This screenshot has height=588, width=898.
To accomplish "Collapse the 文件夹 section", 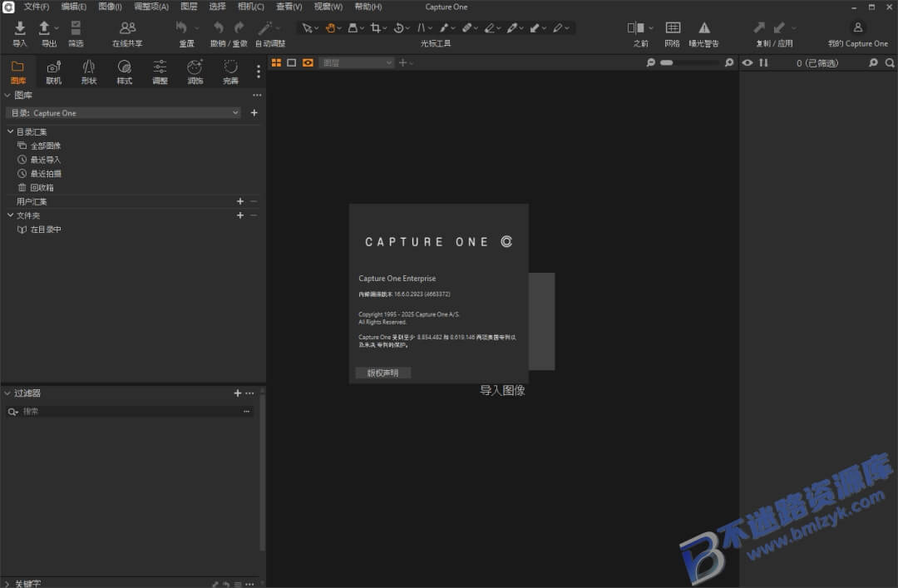I will [x=10, y=215].
